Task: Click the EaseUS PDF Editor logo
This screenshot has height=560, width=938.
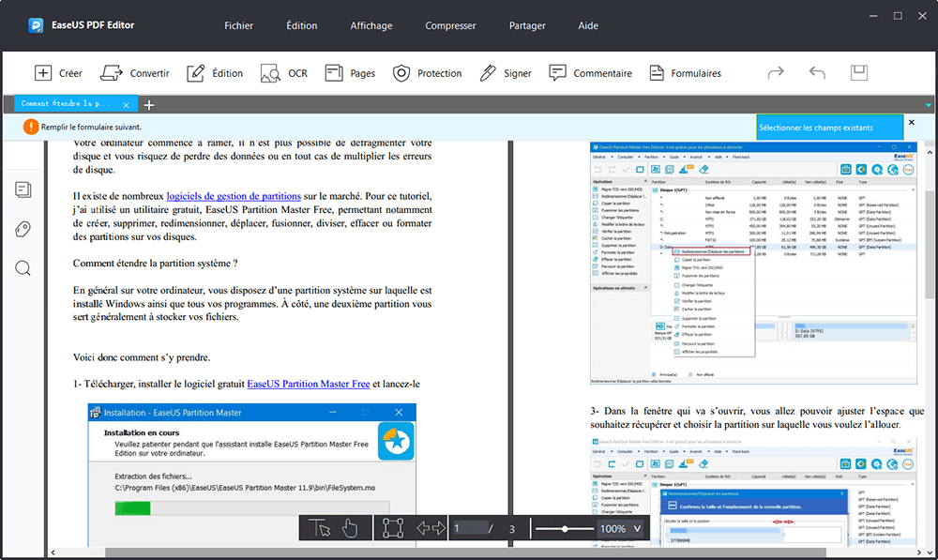Action: tap(36, 25)
